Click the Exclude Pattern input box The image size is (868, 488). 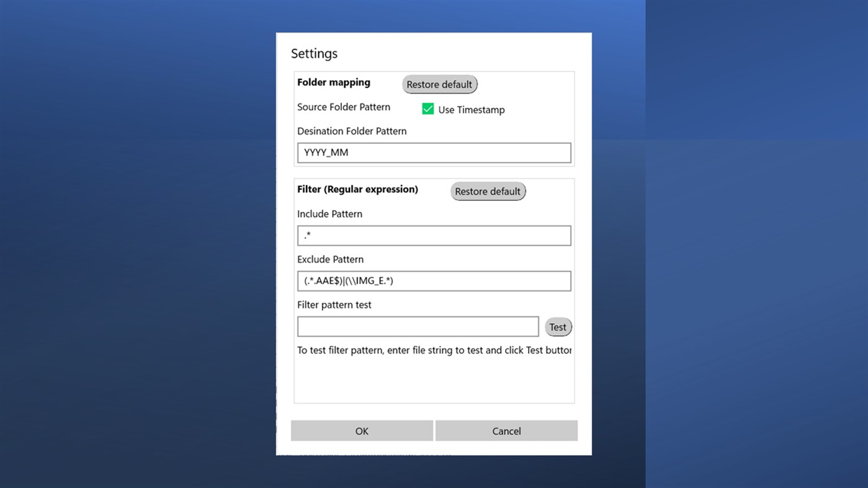[x=434, y=281]
